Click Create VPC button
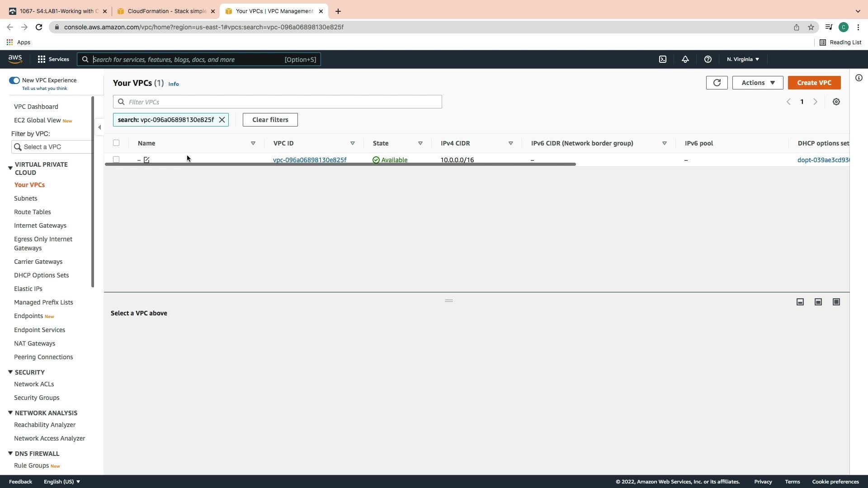This screenshot has width=868, height=488. (814, 83)
